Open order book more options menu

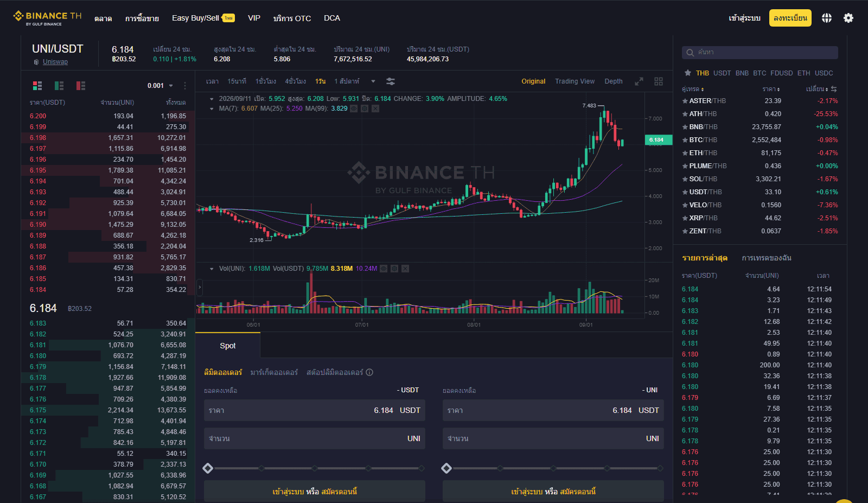[x=185, y=86]
